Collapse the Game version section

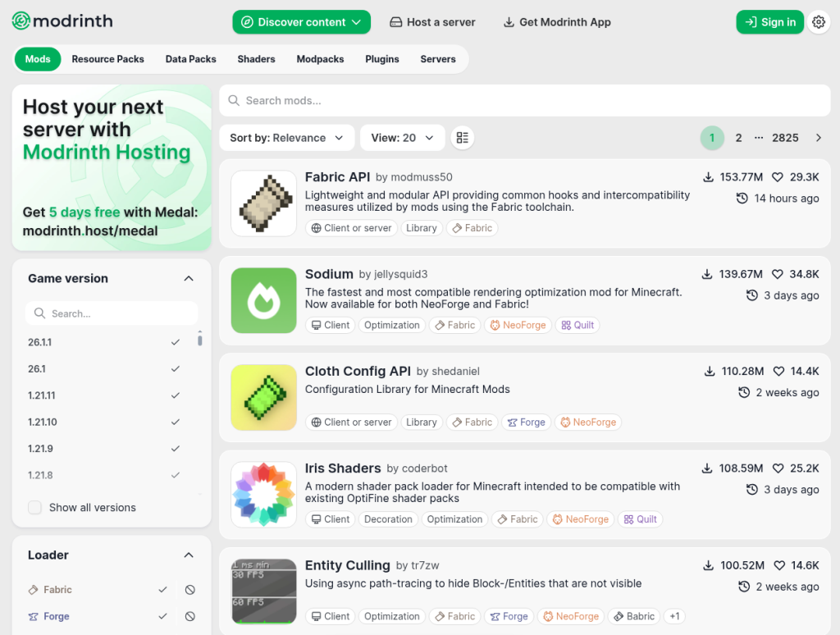pyautogui.click(x=189, y=279)
